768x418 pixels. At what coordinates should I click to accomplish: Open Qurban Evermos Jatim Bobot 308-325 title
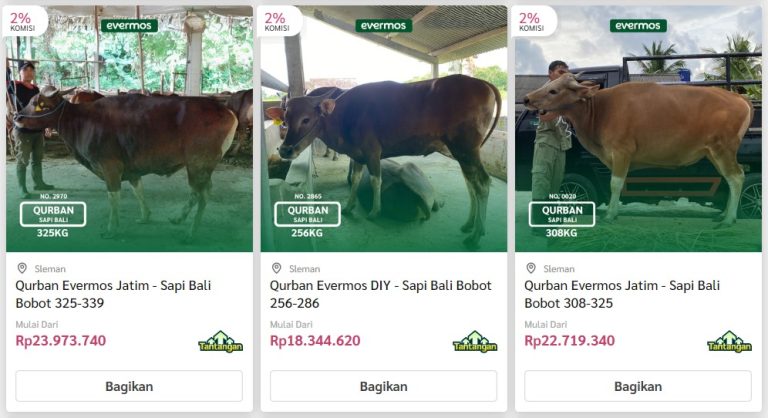point(622,294)
